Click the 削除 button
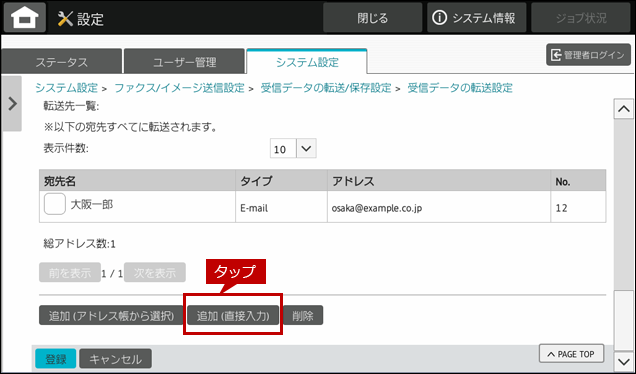636x374 pixels. tap(303, 316)
